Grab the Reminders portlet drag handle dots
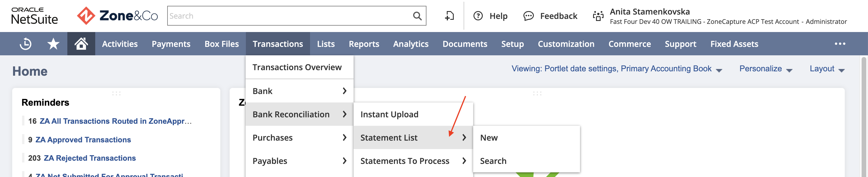Screen dimensions: 868x177 point(116,93)
